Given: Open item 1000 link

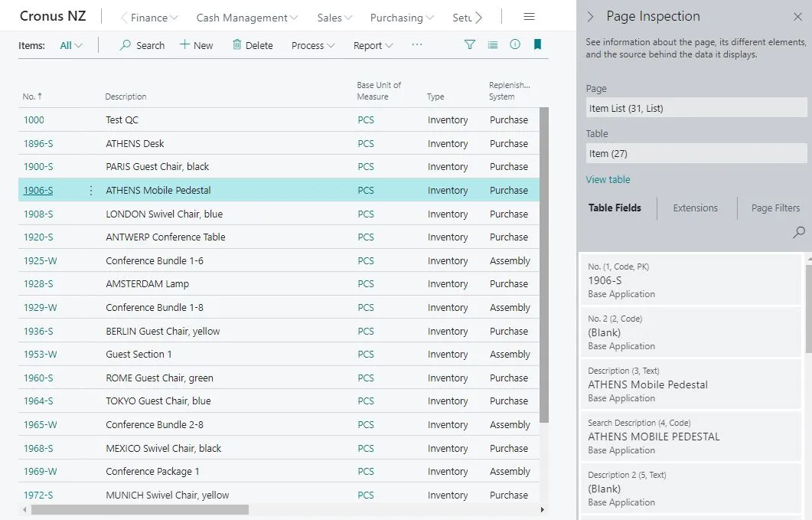Looking at the screenshot, I should pyautogui.click(x=34, y=119).
